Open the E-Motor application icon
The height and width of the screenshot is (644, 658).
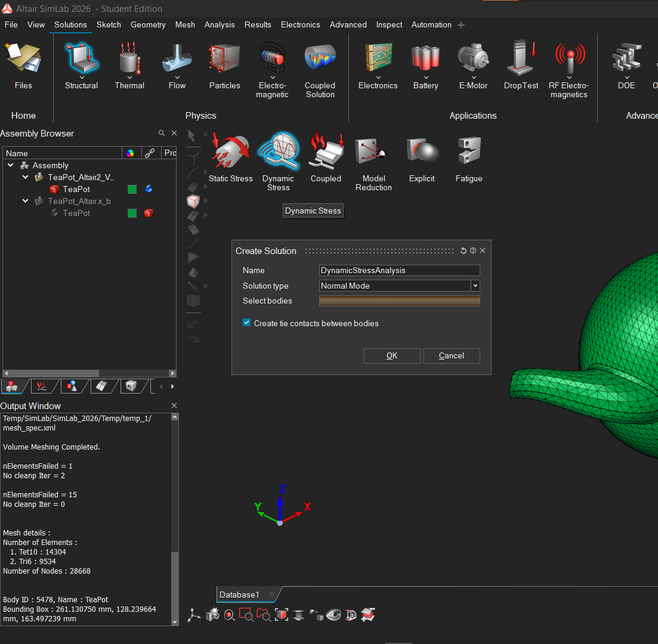[x=473, y=57]
